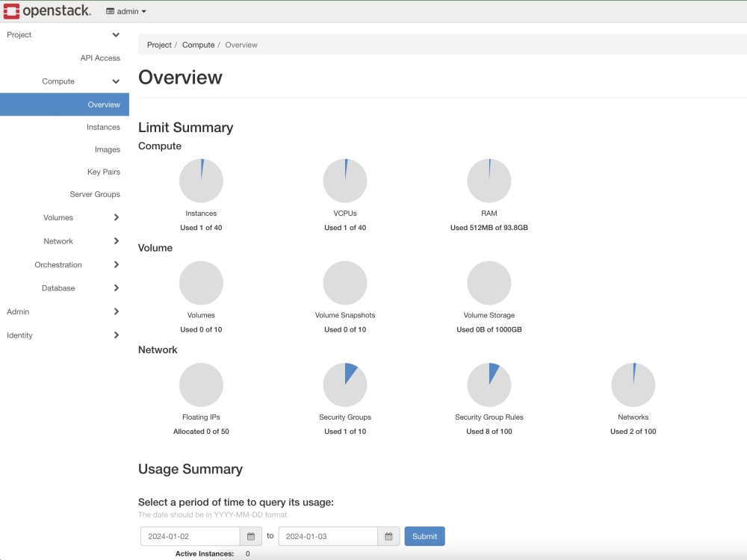Click the RAM usage pie chart
This screenshot has width=747, height=560.
[489, 180]
